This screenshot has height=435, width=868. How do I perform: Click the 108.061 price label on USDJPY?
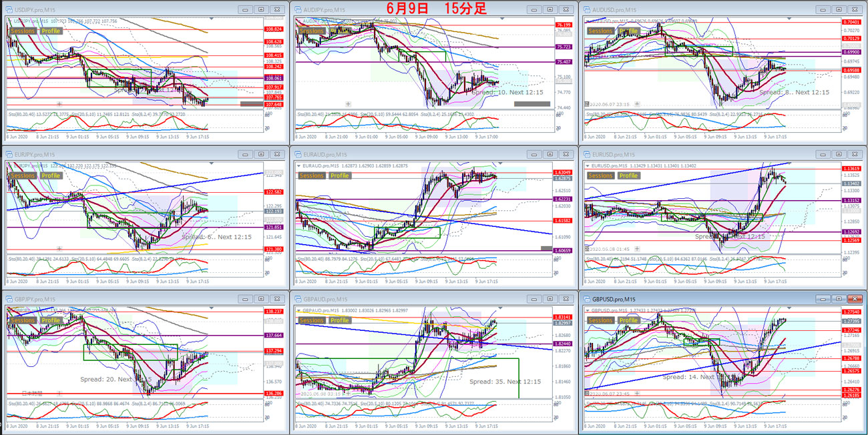point(274,78)
